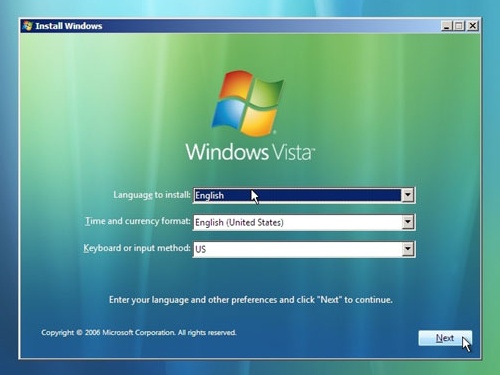Minimize the Install Windows window
The height and width of the screenshot is (375, 500).
[x=446, y=26]
